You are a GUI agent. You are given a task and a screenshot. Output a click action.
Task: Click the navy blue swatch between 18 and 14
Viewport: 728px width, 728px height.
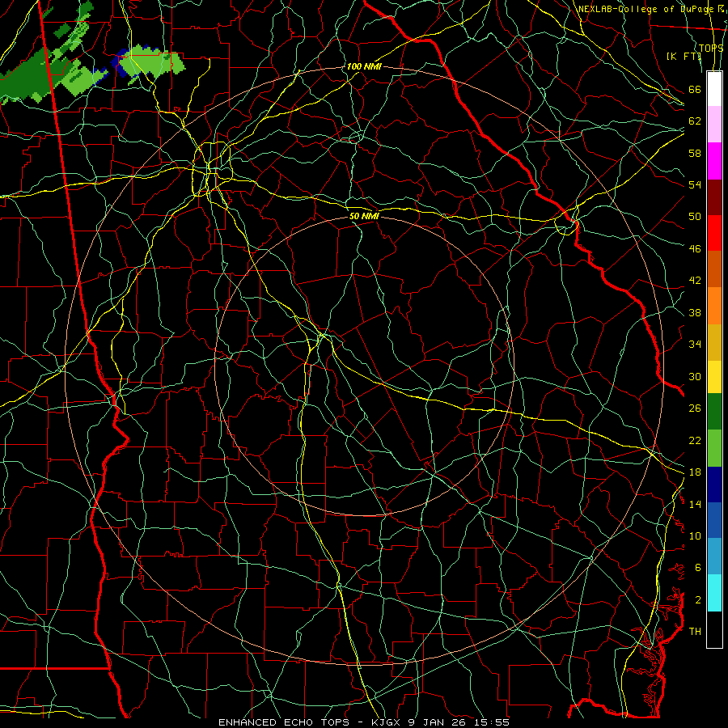coord(714,485)
